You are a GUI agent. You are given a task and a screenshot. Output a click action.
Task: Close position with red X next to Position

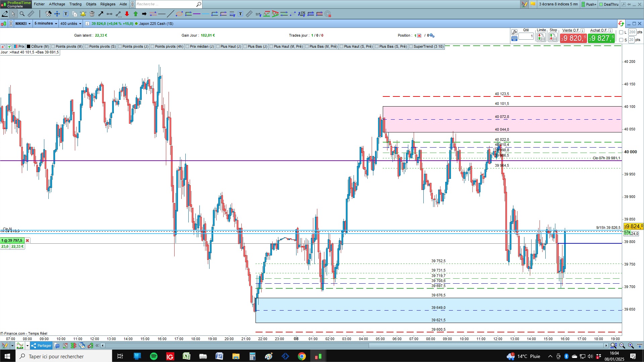click(x=419, y=36)
